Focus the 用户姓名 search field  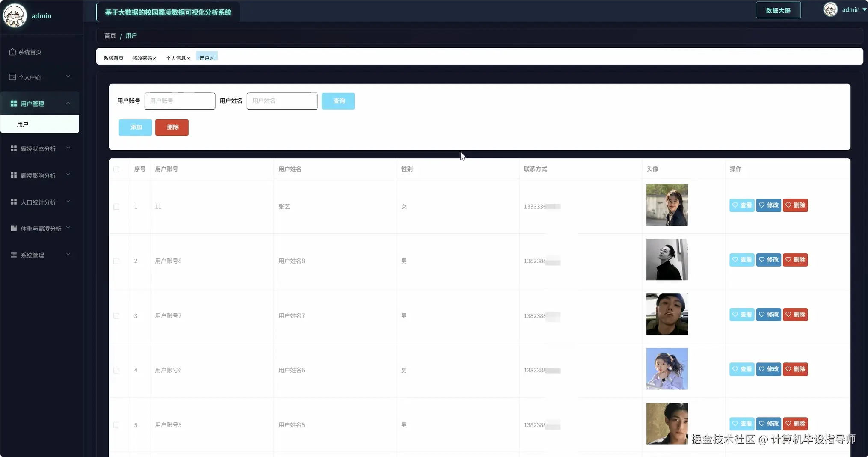282,101
